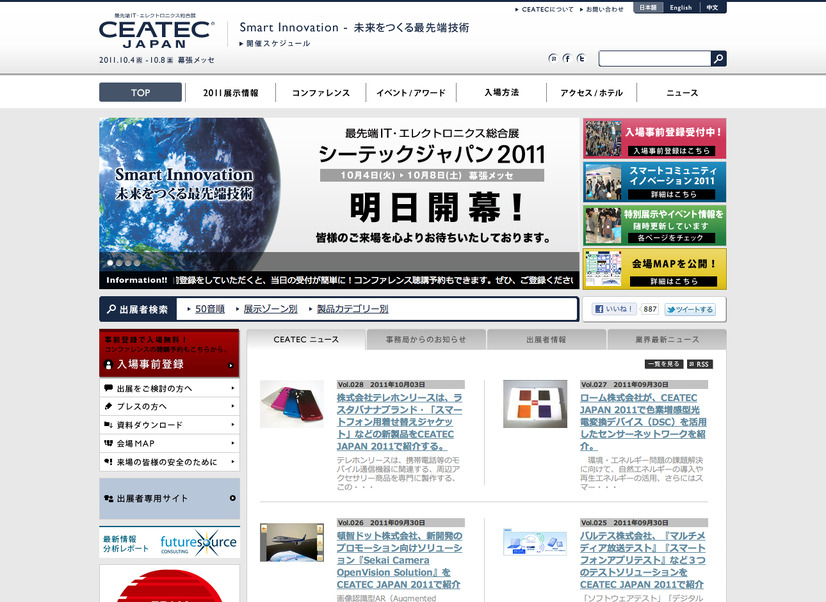Search exhibitors by 50音順

[210, 309]
